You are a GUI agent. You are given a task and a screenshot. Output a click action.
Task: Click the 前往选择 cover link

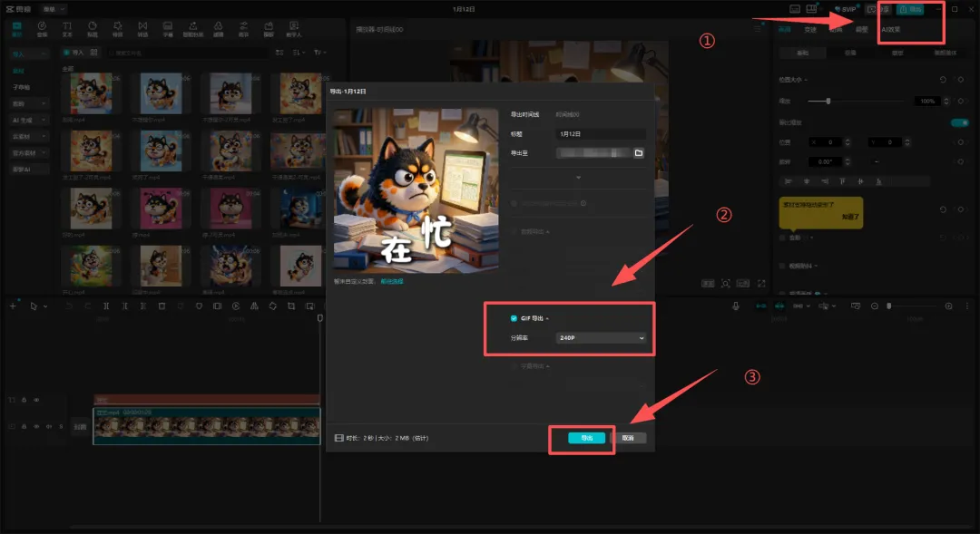(x=392, y=282)
